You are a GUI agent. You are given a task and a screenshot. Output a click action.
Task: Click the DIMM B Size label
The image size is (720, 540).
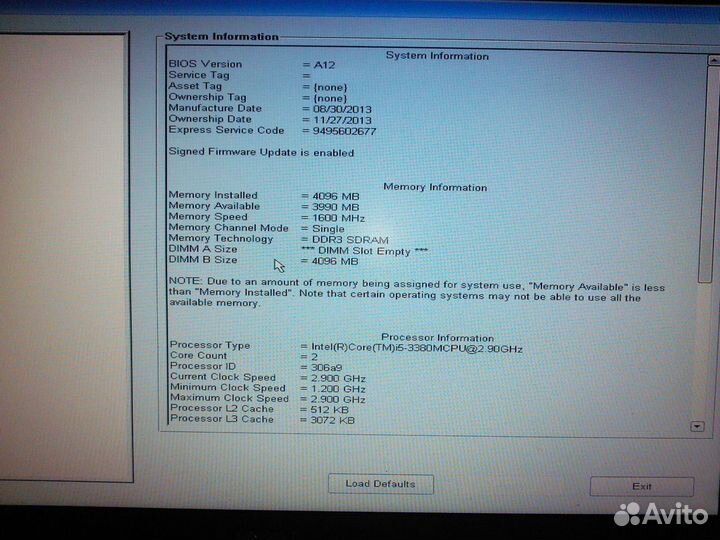tap(203, 259)
